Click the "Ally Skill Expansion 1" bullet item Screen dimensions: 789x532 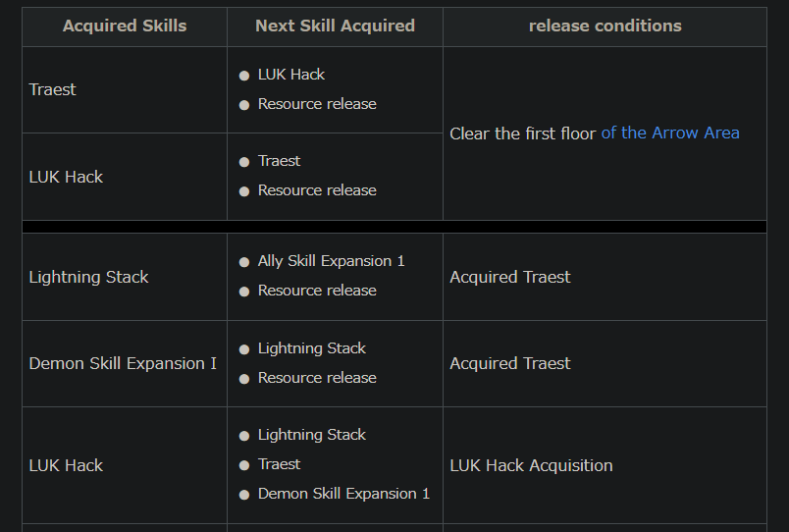(331, 261)
